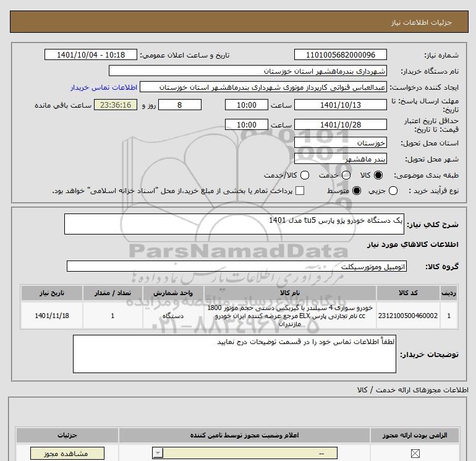Click the countdown timer 23:36:16
This screenshot has width=476, height=461.
(x=116, y=105)
